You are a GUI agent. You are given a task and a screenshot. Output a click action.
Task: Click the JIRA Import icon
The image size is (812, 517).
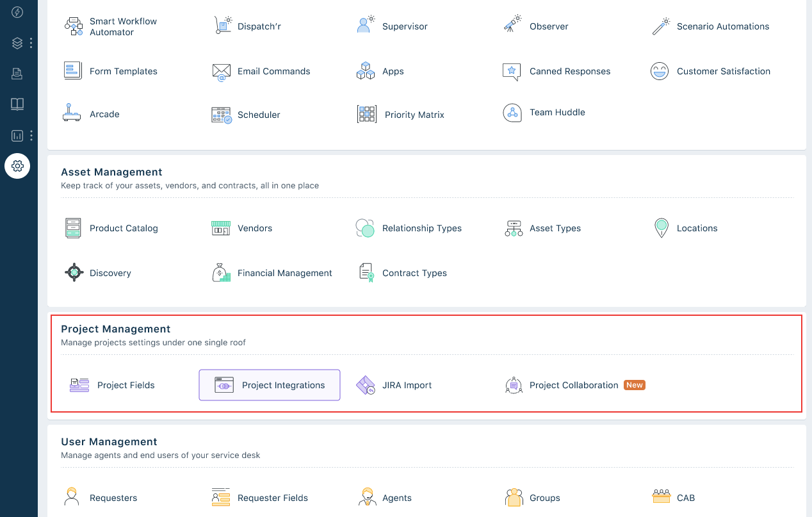pos(366,385)
